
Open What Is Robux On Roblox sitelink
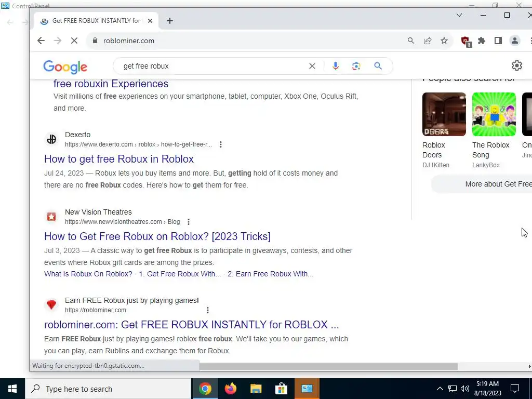[88, 274]
